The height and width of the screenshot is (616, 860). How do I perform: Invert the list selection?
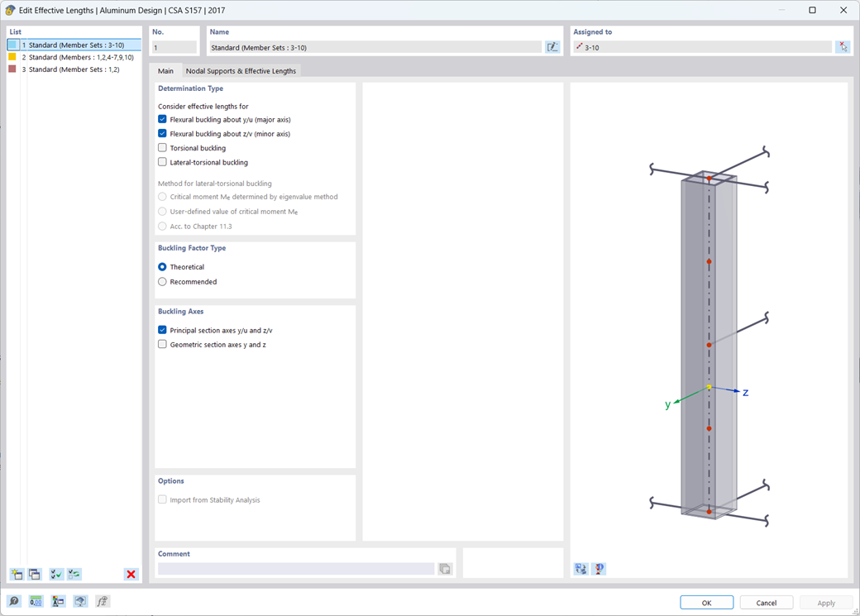pyautogui.click(x=74, y=574)
